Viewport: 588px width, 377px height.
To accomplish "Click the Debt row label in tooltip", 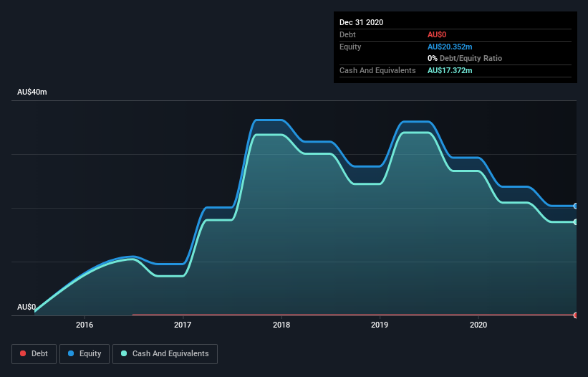I will [x=347, y=34].
